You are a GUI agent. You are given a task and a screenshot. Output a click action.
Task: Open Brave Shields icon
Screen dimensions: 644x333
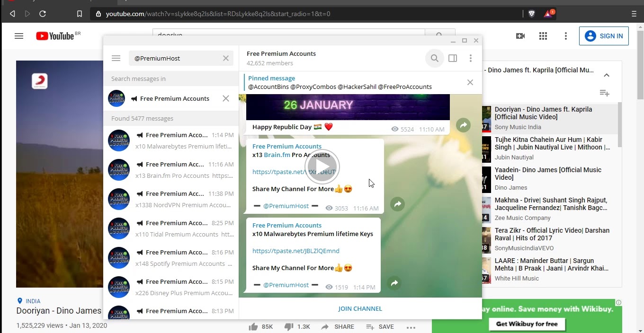531,14
